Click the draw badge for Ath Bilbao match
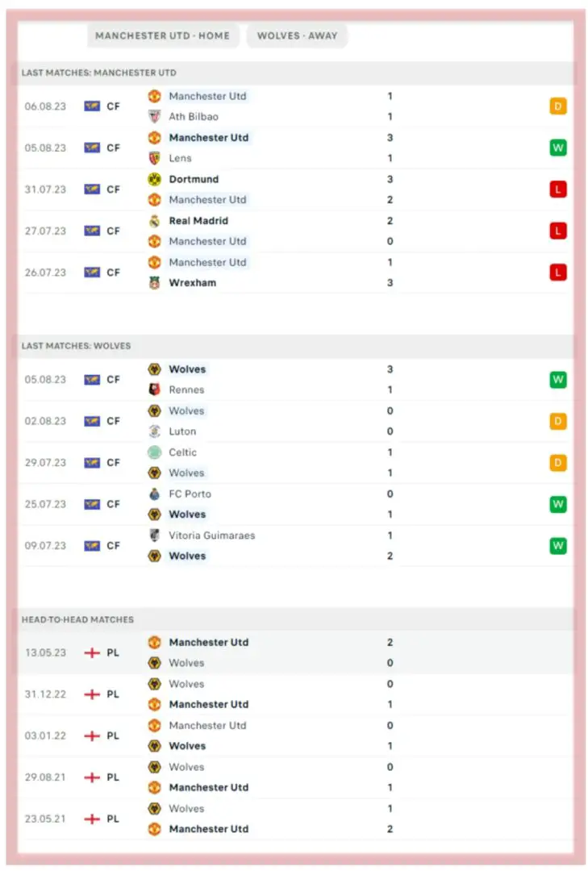 (558, 106)
